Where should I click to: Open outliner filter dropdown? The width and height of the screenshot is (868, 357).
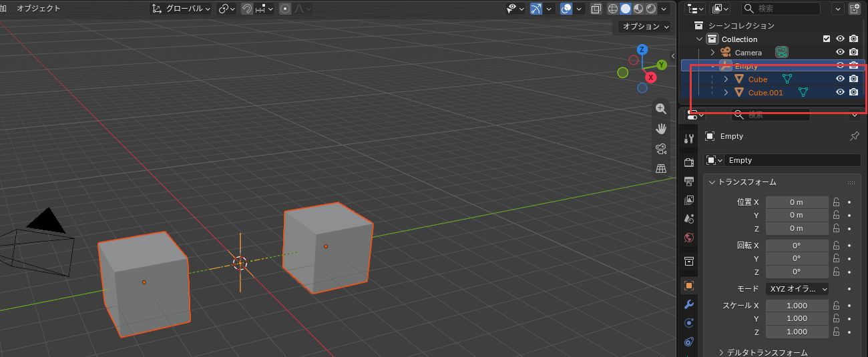pos(838,9)
